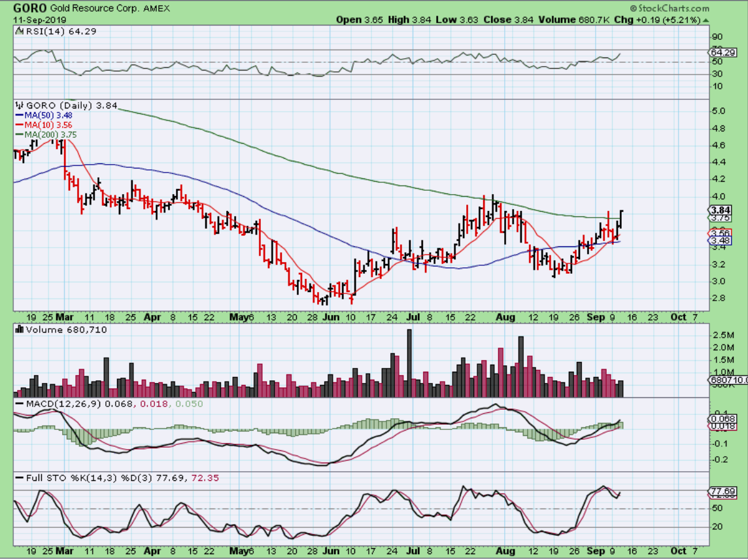Click the Volume 680.7K header value
Image resolution: width=748 pixels, height=560 pixels.
pos(574,20)
